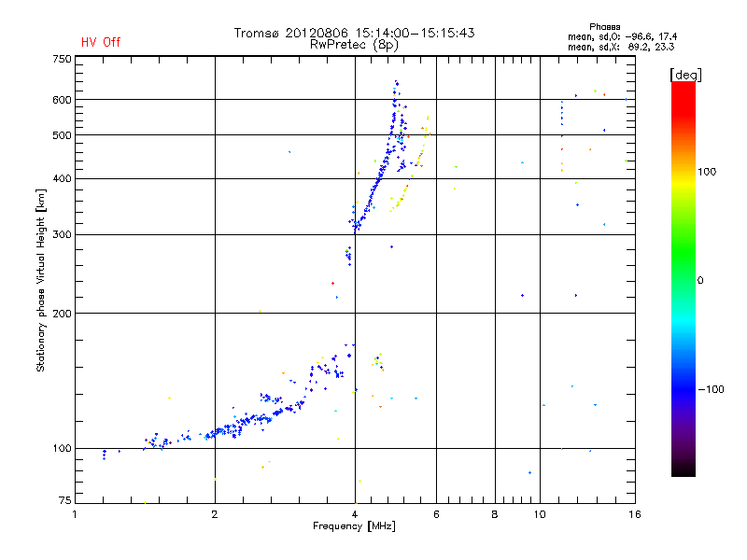Click the 750 tick on height axis
Viewport: 747px width, 560px height.
coord(62,59)
